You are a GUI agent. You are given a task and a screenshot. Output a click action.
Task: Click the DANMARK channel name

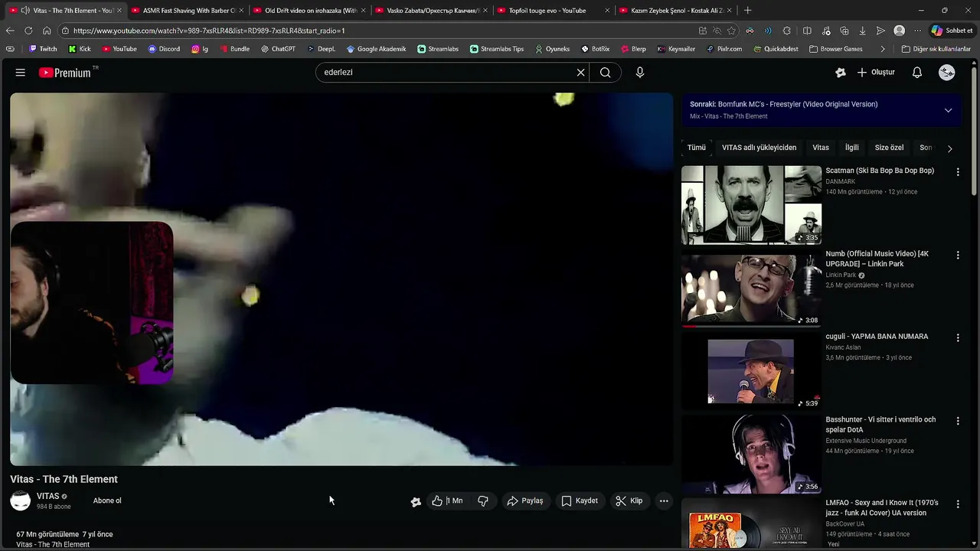pyautogui.click(x=840, y=181)
